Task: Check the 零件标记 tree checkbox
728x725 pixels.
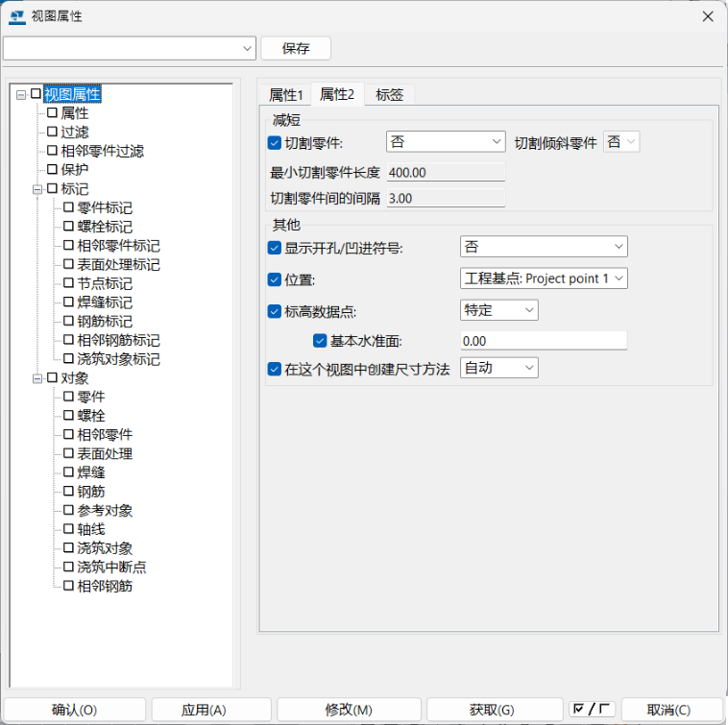Action: pos(69,207)
